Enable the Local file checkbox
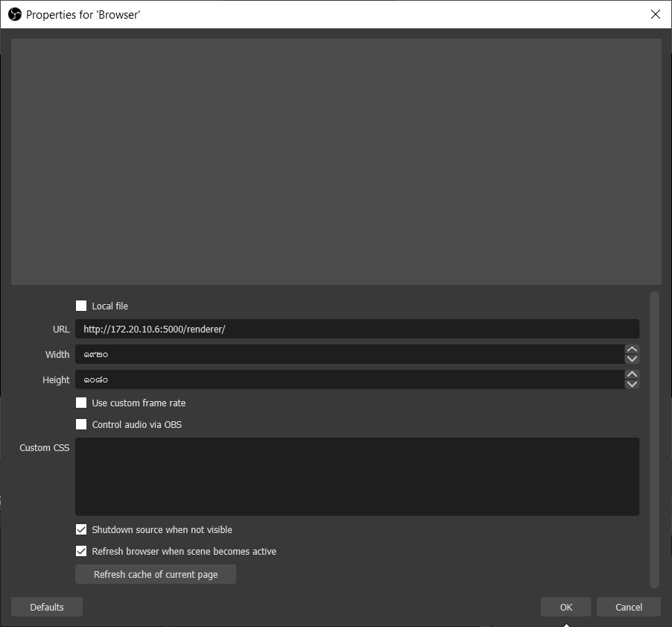Viewport: 672px width, 627px height. pyautogui.click(x=81, y=306)
